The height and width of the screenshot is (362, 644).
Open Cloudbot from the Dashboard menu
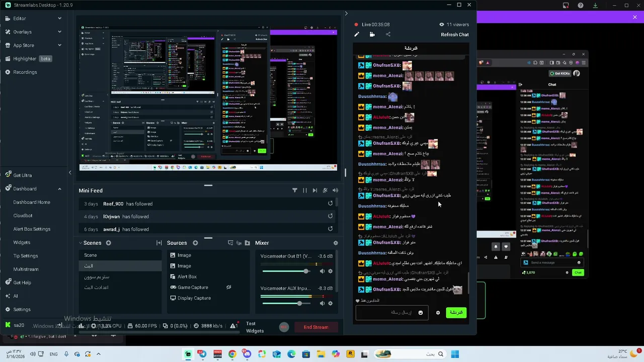tap(23, 216)
